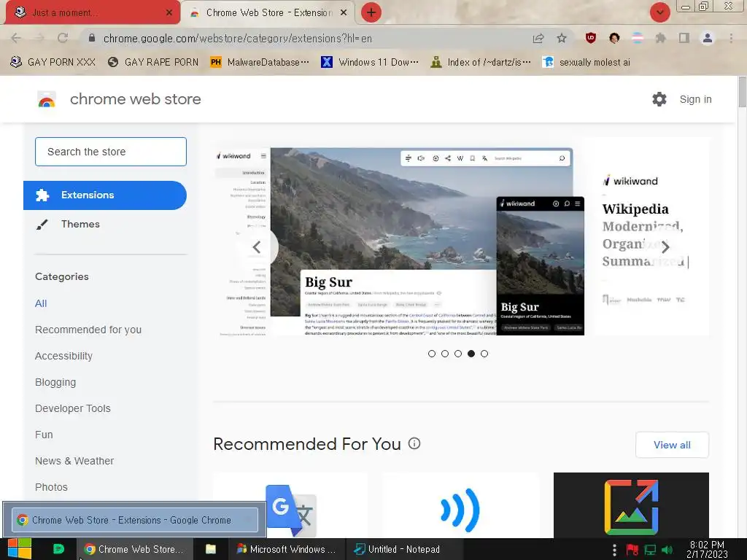Open the uBlock Origin extension icon

tap(591, 38)
